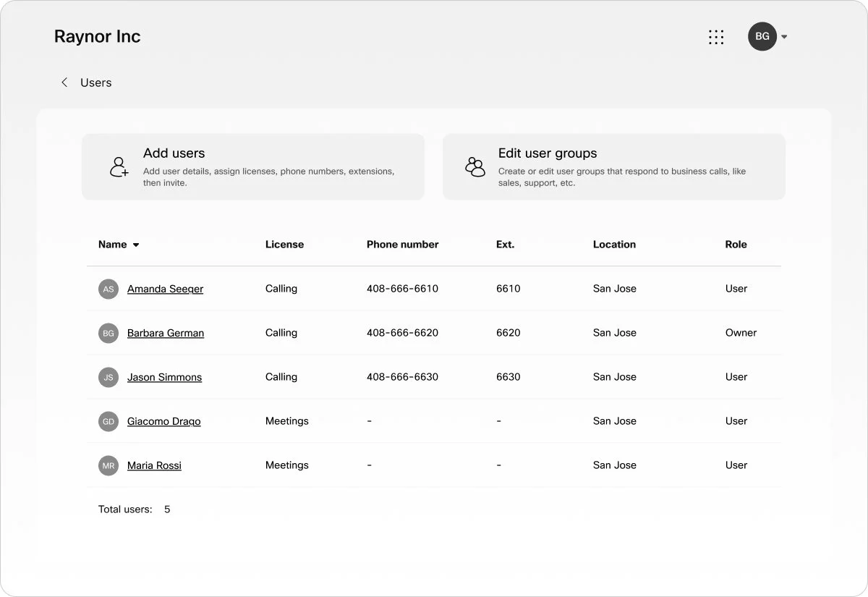This screenshot has width=868, height=597.
Task: Click extension 6630 cell
Action: point(509,377)
